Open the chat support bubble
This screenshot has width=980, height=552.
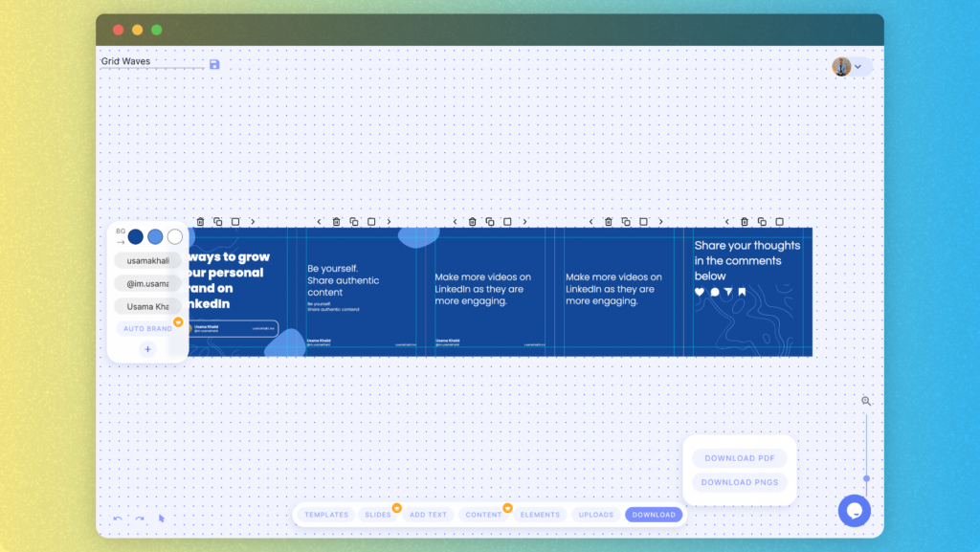854,511
